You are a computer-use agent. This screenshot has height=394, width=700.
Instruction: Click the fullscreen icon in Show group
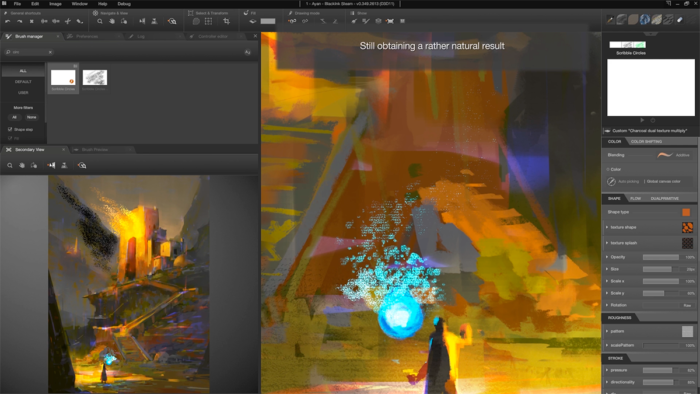pos(390,21)
